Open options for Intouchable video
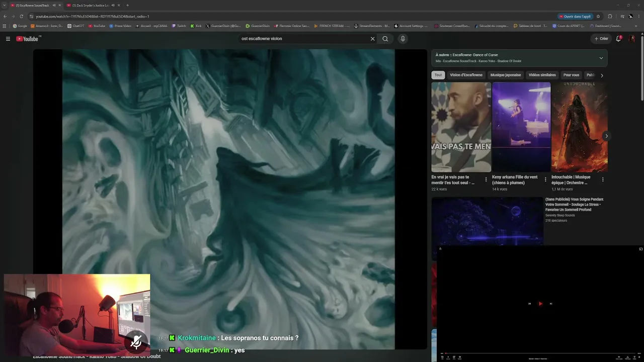644x362 pixels. click(603, 179)
